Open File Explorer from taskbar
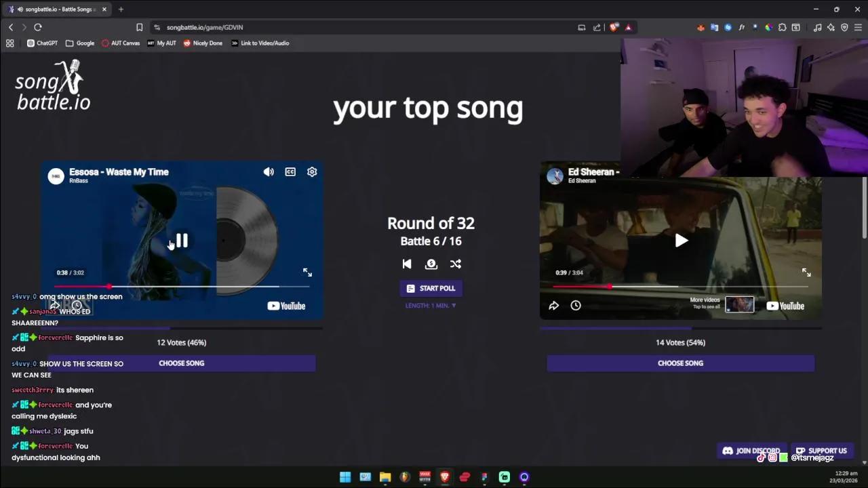Viewport: 868px width, 488px height. pos(385,477)
